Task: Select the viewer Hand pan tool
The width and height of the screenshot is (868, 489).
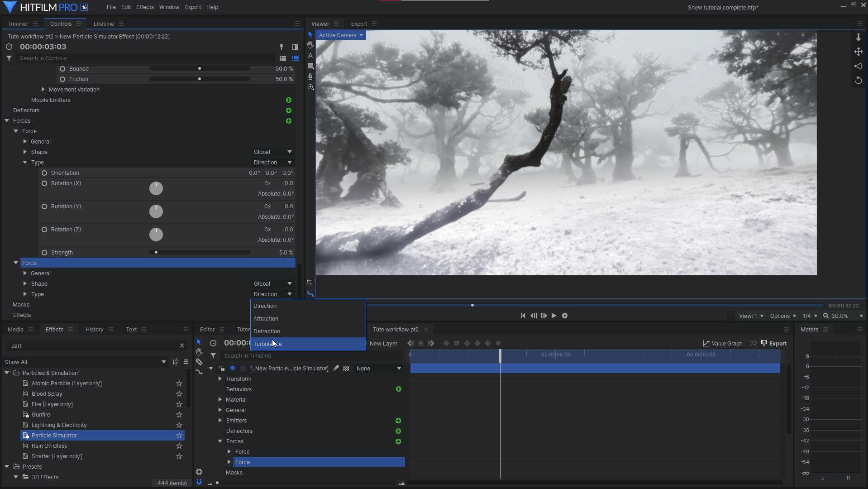Action: pyautogui.click(x=310, y=45)
